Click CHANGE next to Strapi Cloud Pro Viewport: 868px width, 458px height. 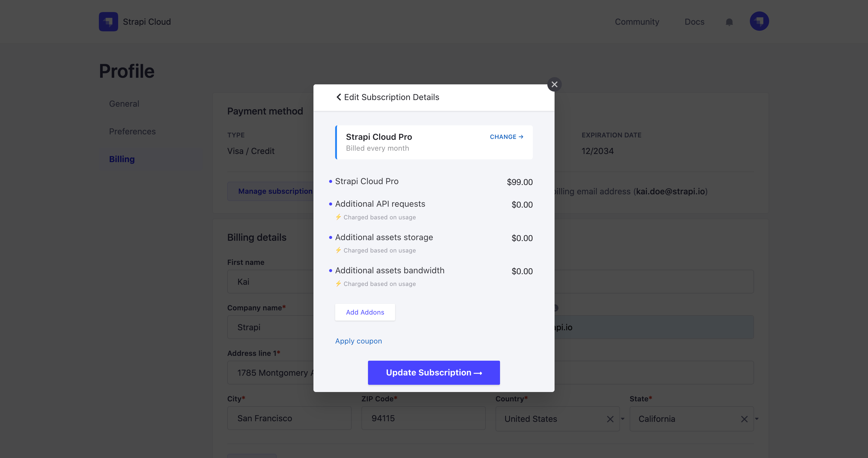[506, 137]
